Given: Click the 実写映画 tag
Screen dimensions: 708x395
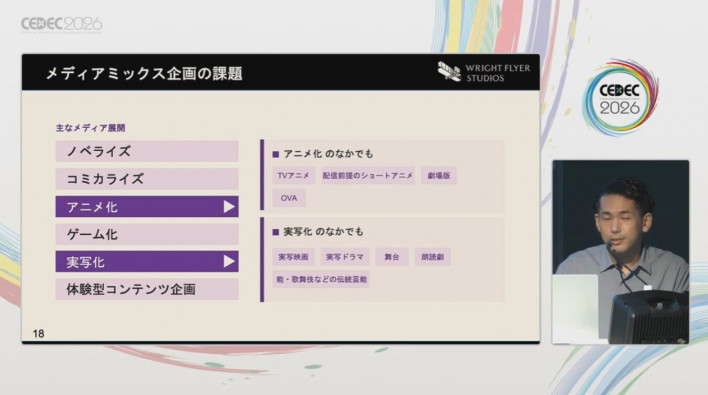Looking at the screenshot, I should pyautogui.click(x=293, y=257).
